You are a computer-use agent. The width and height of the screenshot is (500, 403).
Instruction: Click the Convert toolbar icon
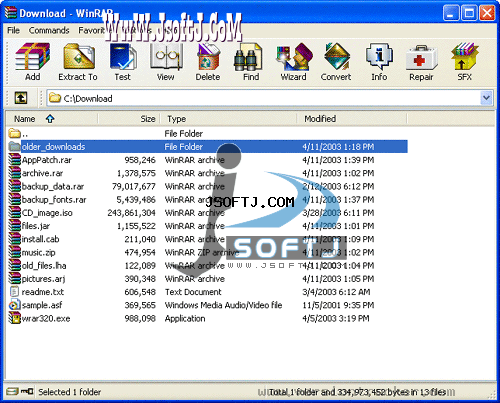337,57
